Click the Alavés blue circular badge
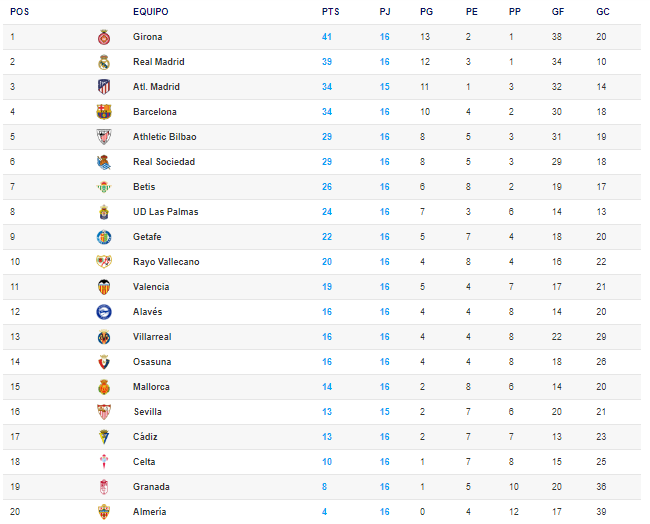Viewport: 650px width, 524px height. click(x=104, y=312)
